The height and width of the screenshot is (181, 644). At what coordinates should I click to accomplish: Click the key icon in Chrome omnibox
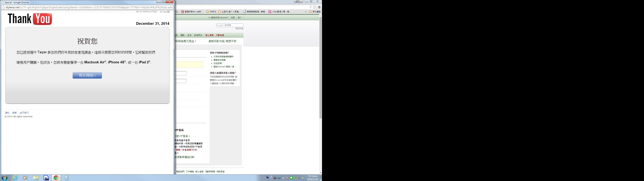(x=310, y=7)
